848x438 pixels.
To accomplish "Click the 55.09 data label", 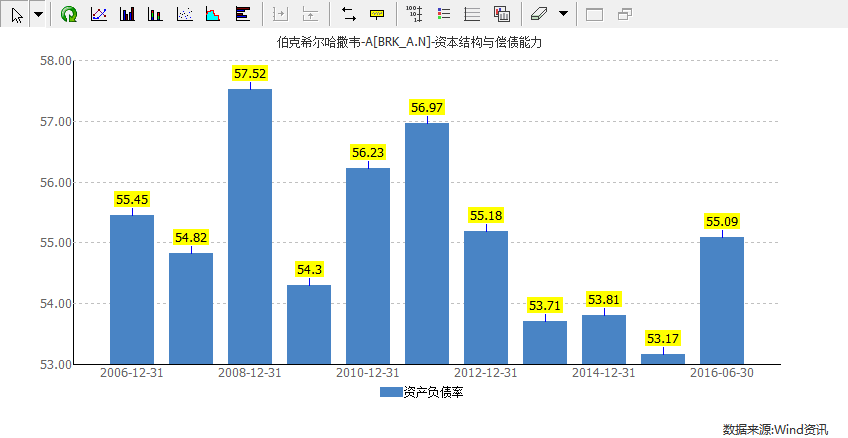I will [x=722, y=222].
